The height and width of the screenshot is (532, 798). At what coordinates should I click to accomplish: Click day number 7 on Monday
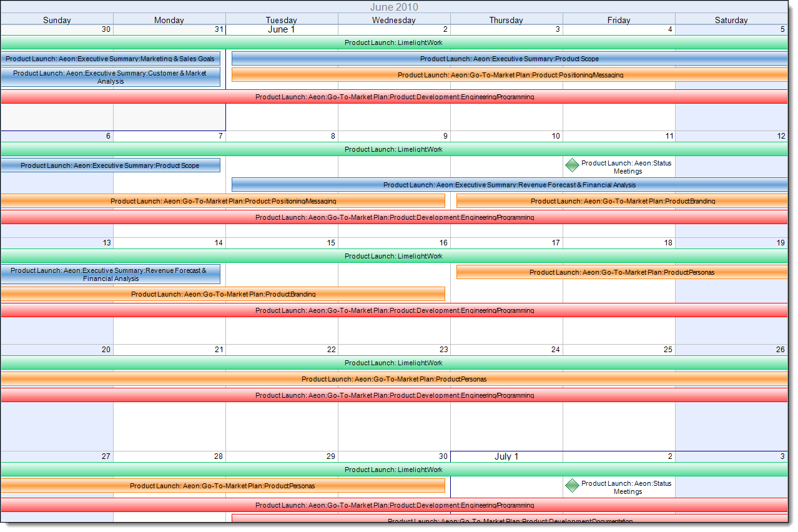point(220,136)
